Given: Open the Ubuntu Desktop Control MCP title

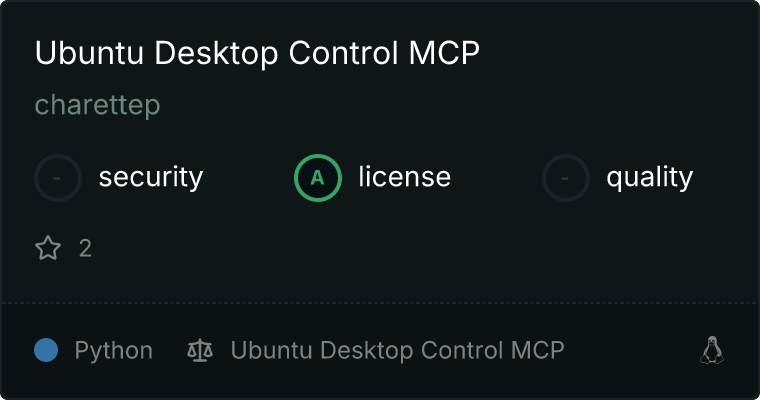Looking at the screenshot, I should point(257,52).
